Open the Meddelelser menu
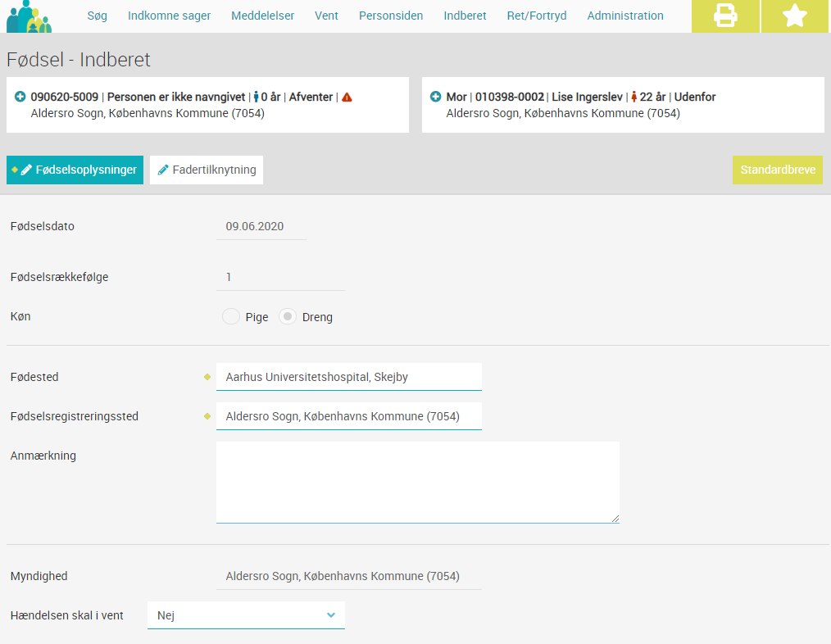Image resolution: width=831 pixels, height=644 pixels. [263, 16]
